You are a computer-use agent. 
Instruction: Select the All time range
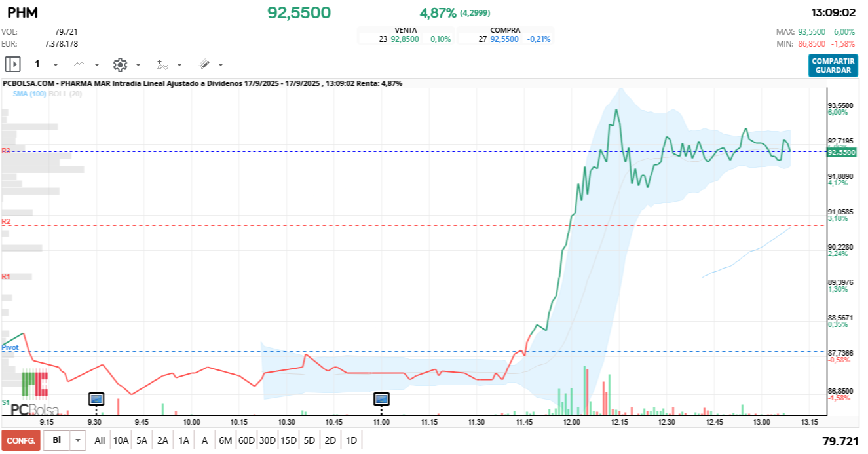[100, 440]
